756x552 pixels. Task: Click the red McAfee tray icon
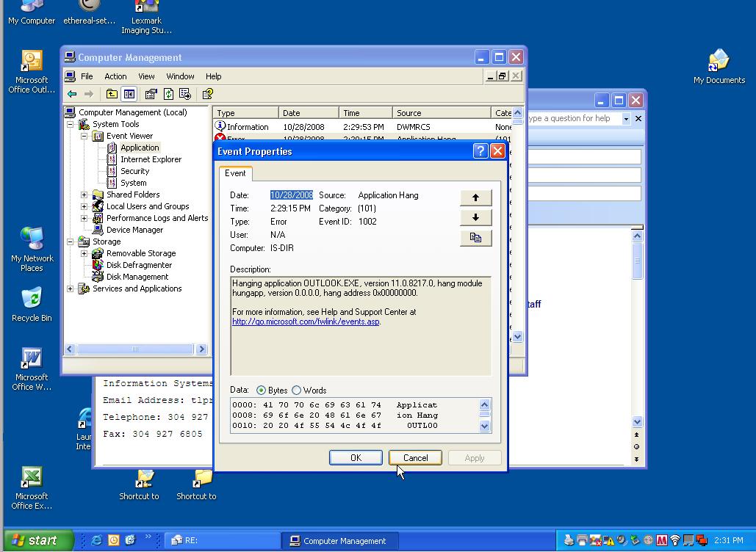click(661, 540)
